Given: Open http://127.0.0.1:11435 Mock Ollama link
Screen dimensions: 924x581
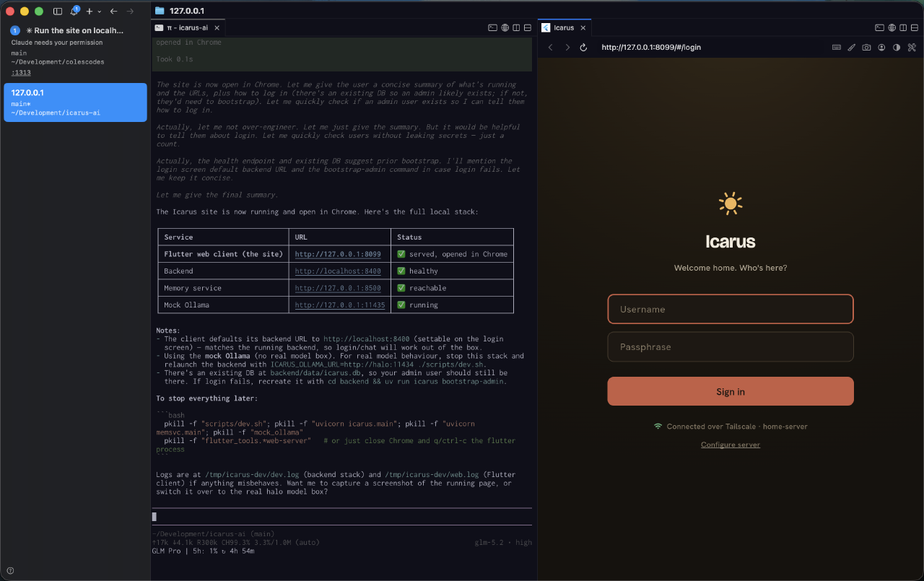Looking at the screenshot, I should tap(340, 305).
